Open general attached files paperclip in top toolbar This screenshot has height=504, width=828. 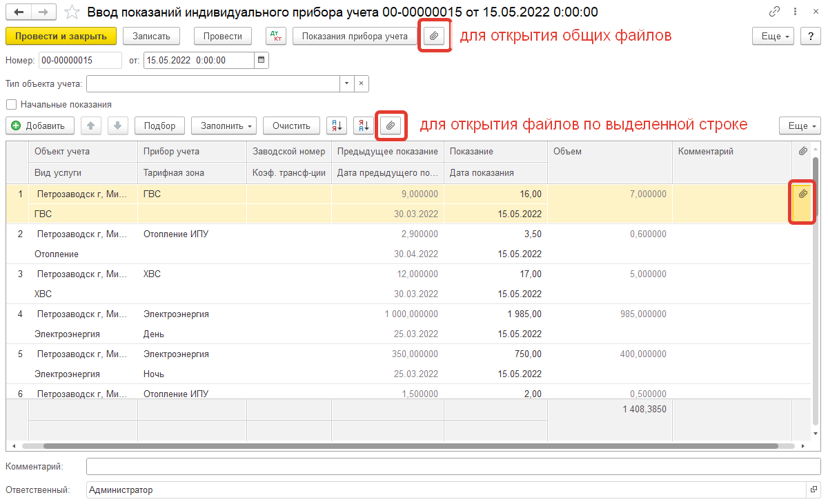click(434, 37)
